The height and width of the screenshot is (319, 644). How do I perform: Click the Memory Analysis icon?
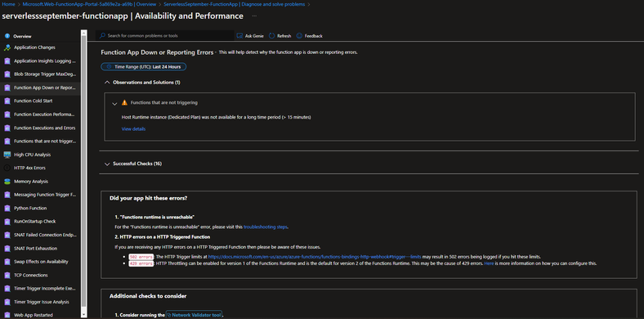click(7, 182)
